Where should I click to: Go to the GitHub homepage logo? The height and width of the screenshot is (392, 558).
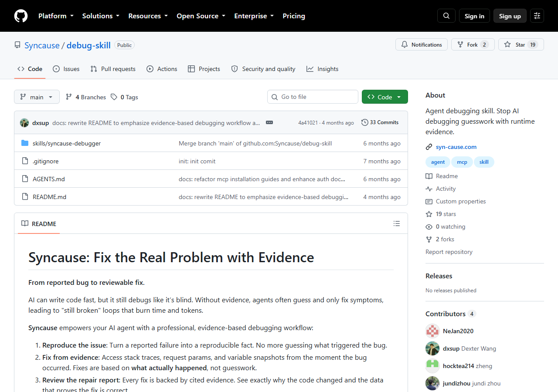point(21,16)
